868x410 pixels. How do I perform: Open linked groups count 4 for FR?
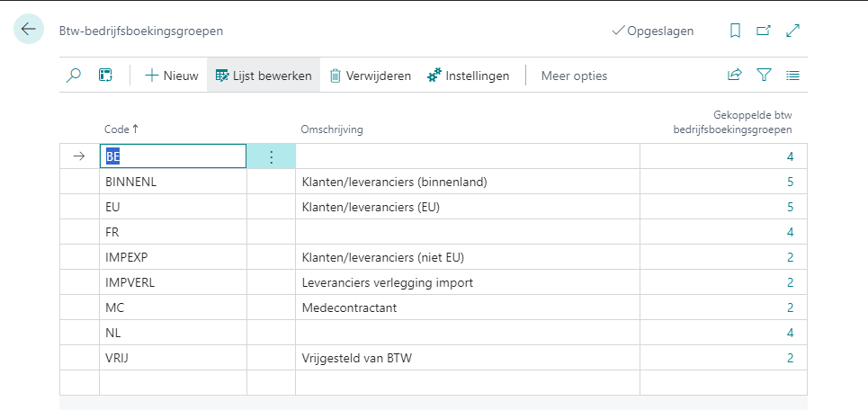coord(790,232)
